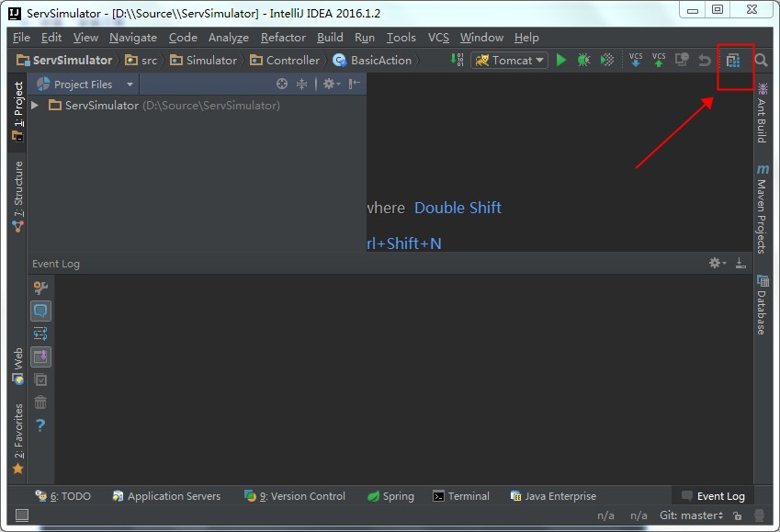Open the Web tool window tab
Viewport: 780px width, 532px height.
pyautogui.click(x=17, y=367)
